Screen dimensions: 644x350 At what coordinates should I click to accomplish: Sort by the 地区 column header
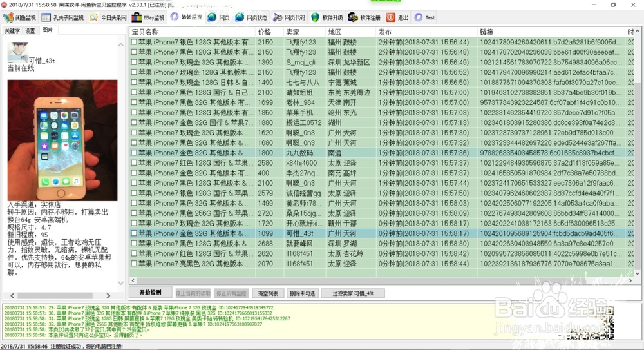[x=351, y=32]
